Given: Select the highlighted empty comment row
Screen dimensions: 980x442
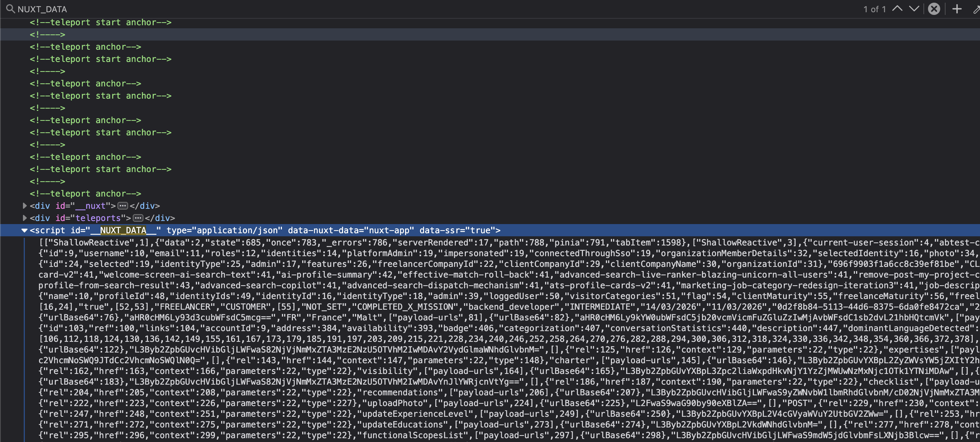Looking at the screenshot, I should [490, 34].
